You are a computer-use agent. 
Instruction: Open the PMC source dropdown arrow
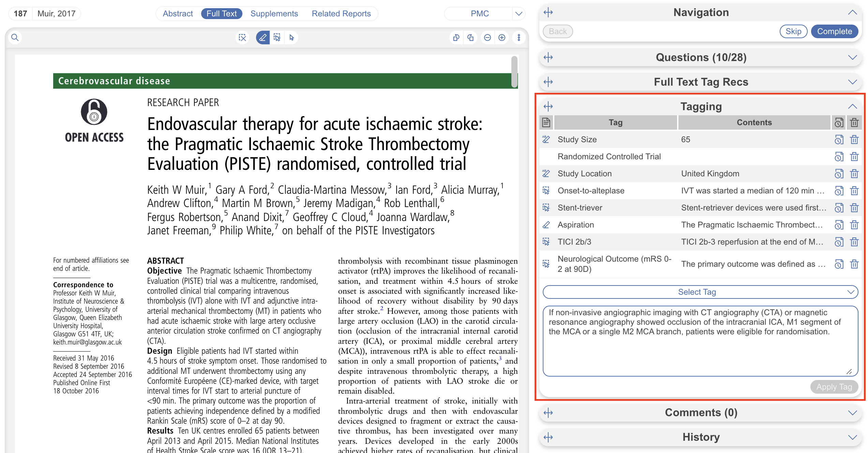coord(519,14)
